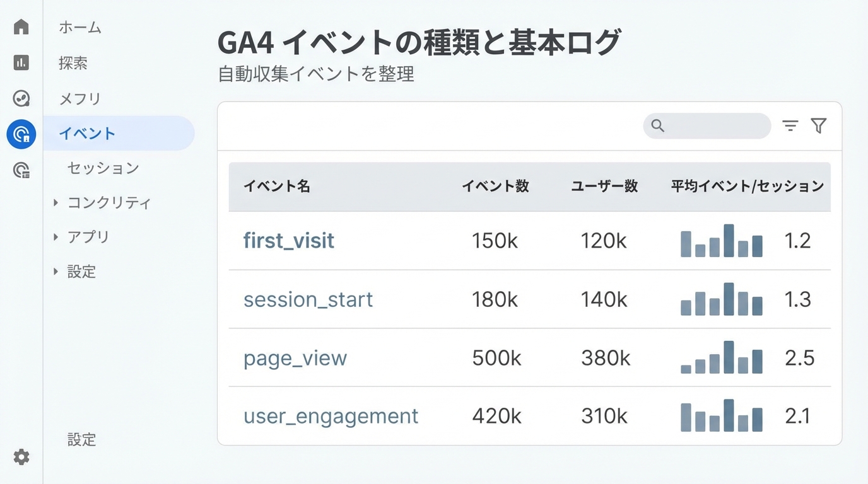Open the page_view event link
868x484 pixels.
tap(295, 358)
